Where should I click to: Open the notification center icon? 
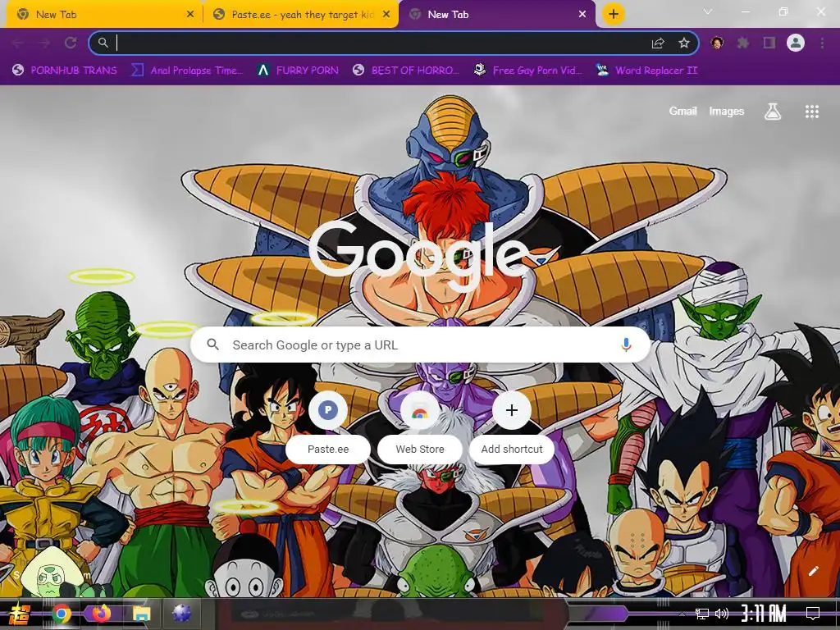[x=813, y=614]
